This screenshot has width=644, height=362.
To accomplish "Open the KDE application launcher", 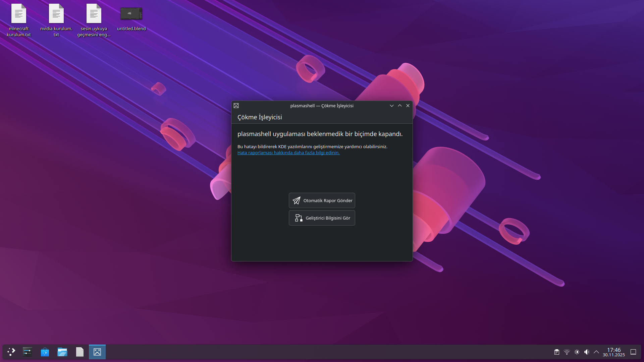I will (x=11, y=352).
